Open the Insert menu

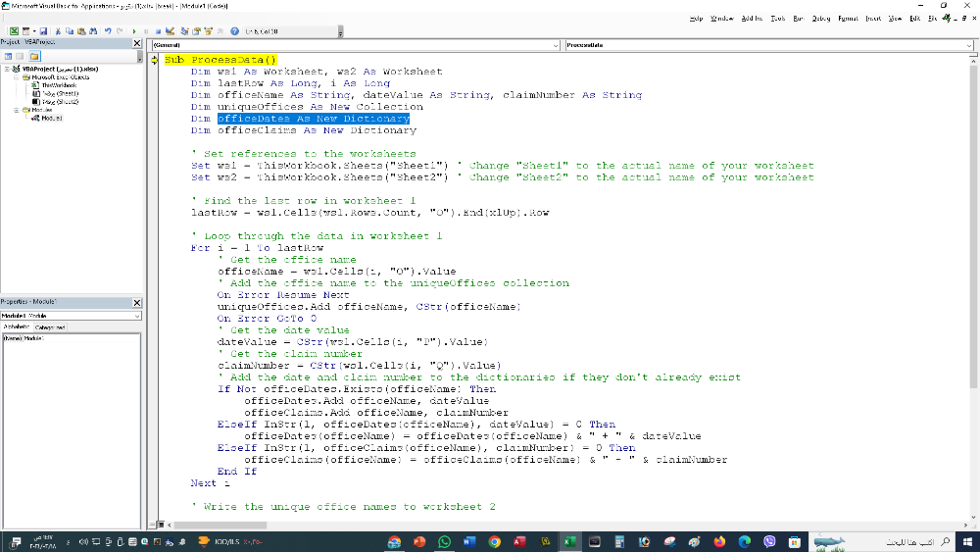(874, 19)
